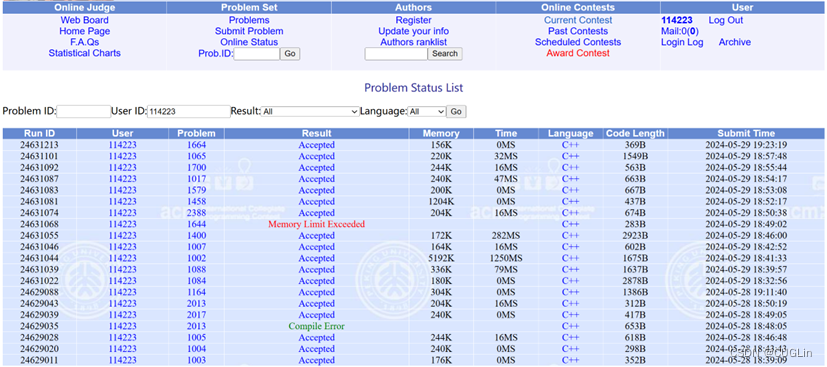The image size is (827, 367).
Task: View Past Contests
Action: point(578,31)
